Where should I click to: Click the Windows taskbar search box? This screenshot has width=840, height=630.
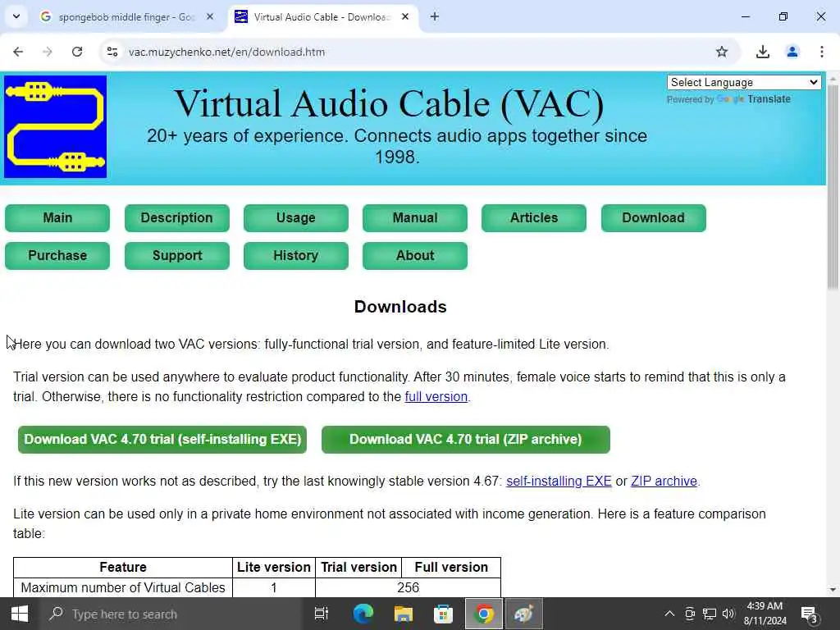point(171,614)
